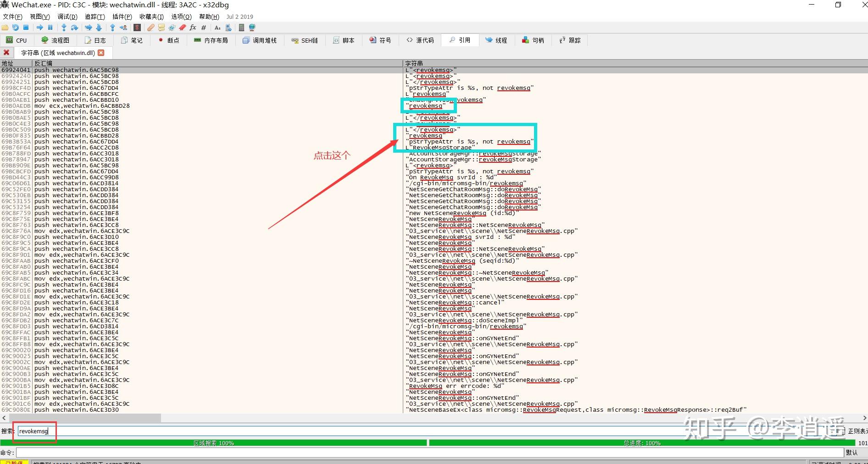Click the search field containing revokemsg
Viewport: 868px width, 464px height.
[428, 431]
